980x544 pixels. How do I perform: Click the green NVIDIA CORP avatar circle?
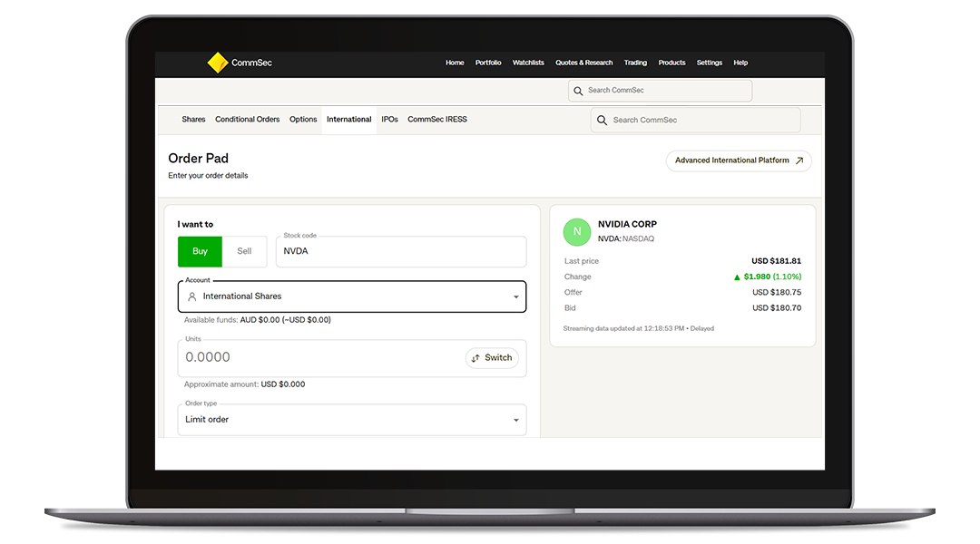coord(577,232)
